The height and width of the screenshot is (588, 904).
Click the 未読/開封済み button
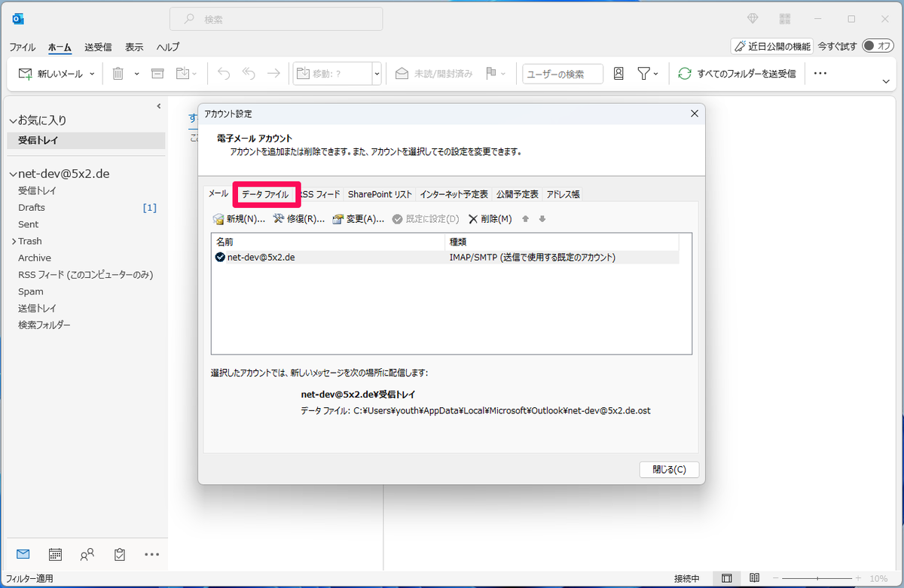(x=435, y=74)
